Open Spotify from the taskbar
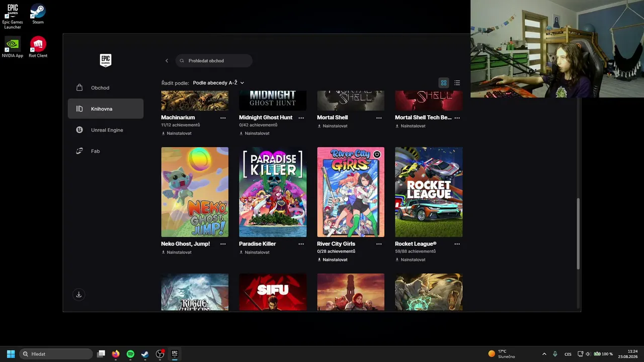This screenshot has height=362, width=644. (x=130, y=354)
